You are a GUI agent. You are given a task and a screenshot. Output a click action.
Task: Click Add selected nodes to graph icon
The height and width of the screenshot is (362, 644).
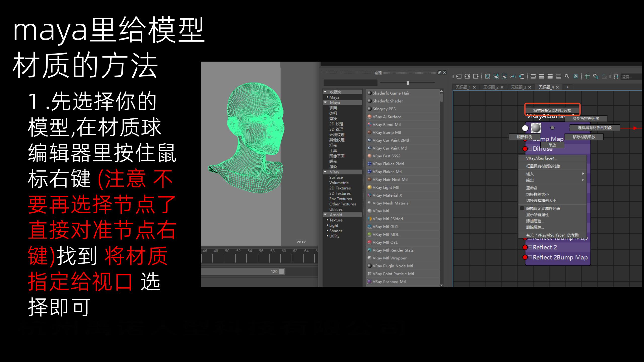tap(496, 76)
